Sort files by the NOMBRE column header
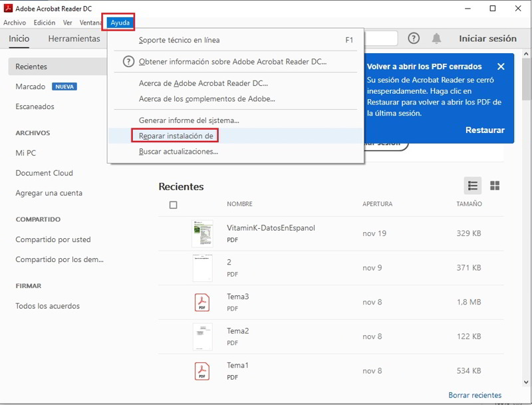The width and height of the screenshot is (532, 405). point(239,204)
